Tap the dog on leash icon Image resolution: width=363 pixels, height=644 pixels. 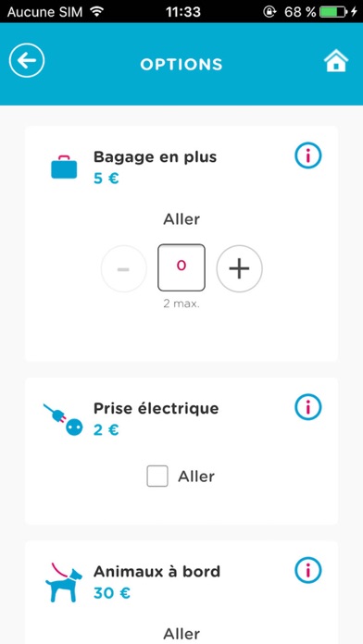tap(63, 582)
